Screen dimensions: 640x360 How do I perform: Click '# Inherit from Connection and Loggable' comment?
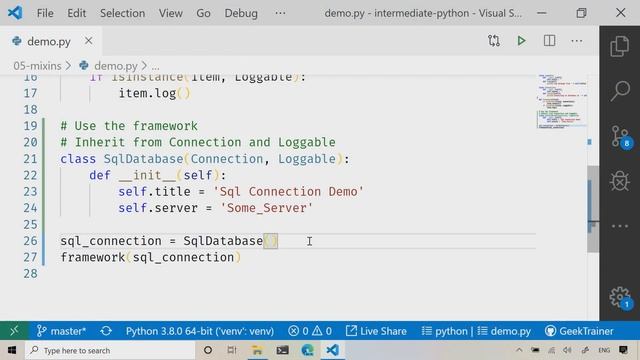click(198, 142)
